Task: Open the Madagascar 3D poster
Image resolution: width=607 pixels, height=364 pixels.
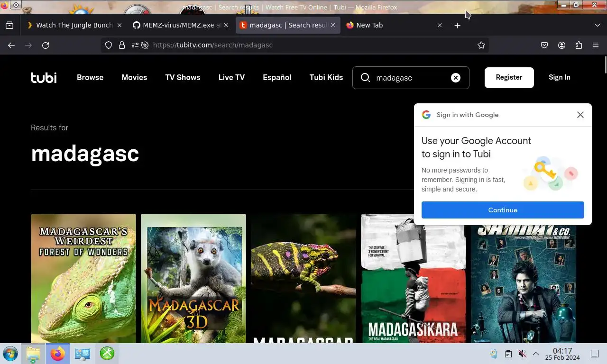Action: click(193, 278)
